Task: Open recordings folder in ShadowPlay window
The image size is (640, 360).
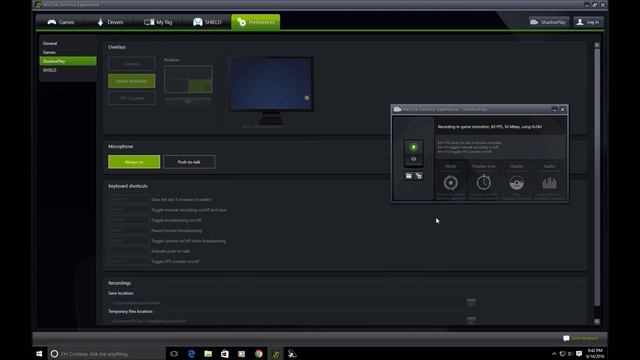Action: pos(409,176)
